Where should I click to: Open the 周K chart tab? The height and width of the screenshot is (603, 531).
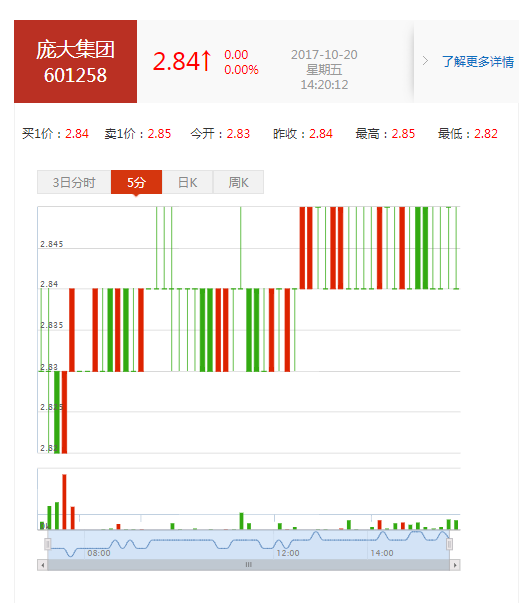coord(238,182)
